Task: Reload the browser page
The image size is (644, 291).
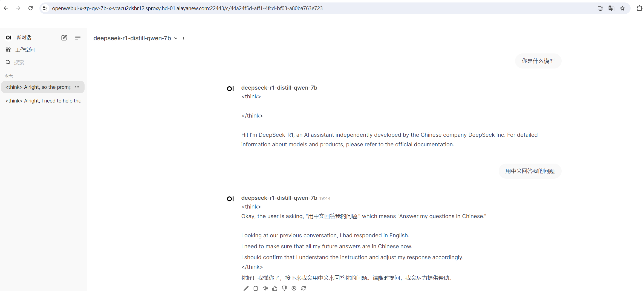Action: pos(31,8)
